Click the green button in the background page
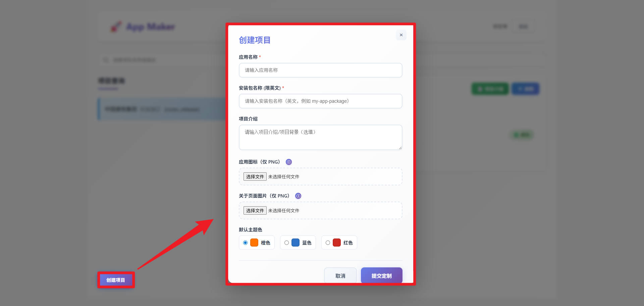Image resolution: width=644 pixels, height=306 pixels. point(490,89)
